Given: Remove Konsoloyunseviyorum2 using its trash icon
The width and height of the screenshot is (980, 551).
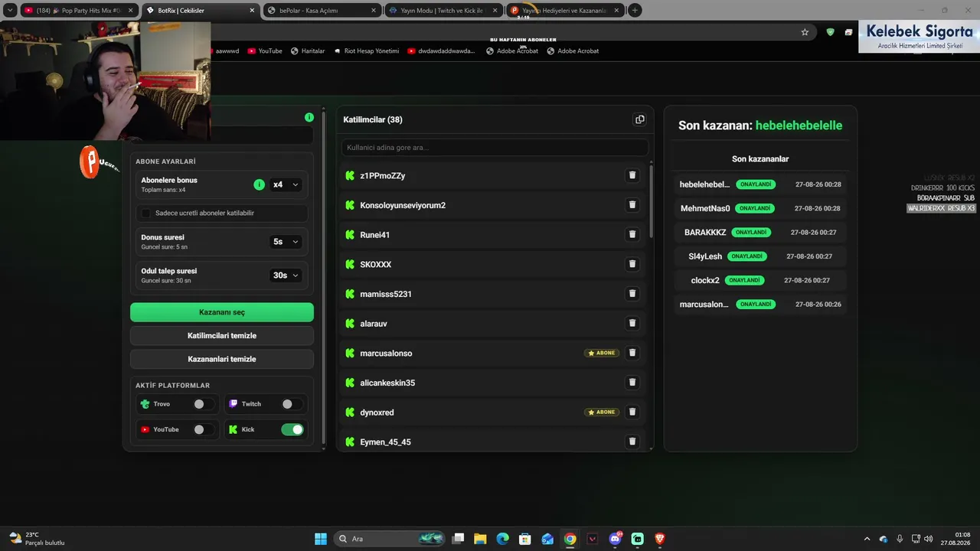Looking at the screenshot, I should (x=632, y=205).
